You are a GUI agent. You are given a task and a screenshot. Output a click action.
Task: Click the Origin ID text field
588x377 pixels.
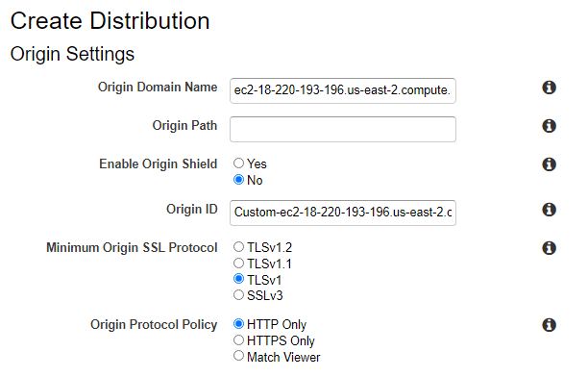click(x=343, y=213)
